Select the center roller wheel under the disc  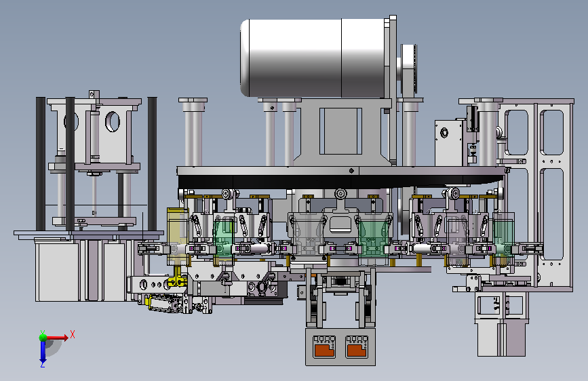pyautogui.click(x=340, y=194)
